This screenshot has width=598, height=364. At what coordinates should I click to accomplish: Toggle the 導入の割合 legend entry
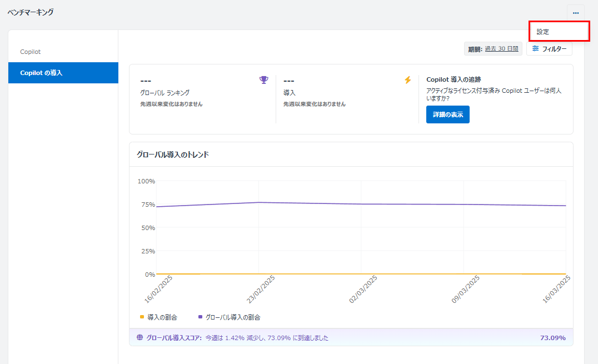click(x=158, y=317)
